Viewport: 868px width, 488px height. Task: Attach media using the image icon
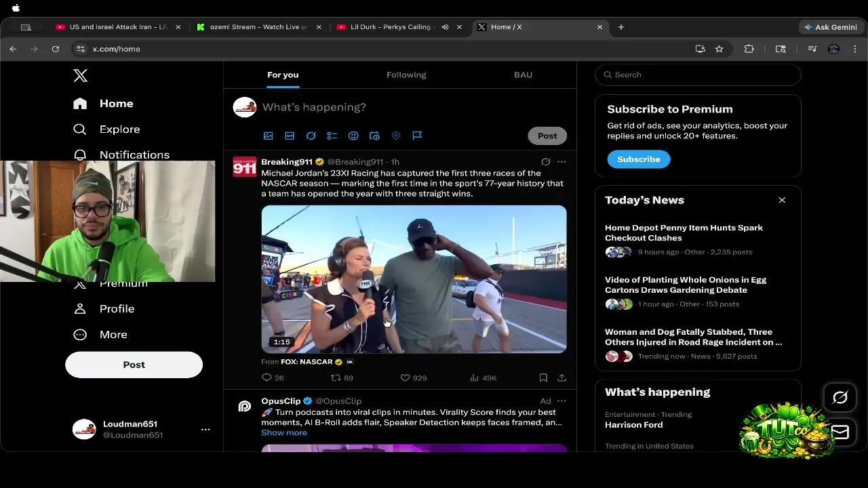pyautogui.click(x=269, y=136)
